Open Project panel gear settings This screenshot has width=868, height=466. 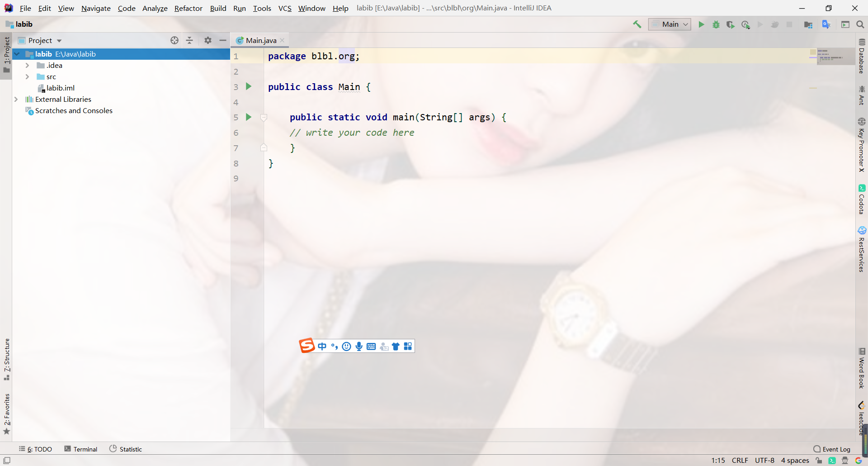[x=208, y=40]
